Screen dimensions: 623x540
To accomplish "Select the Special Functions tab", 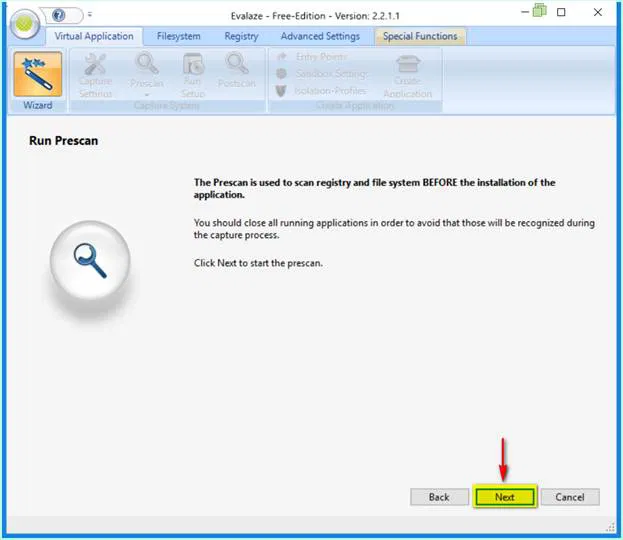I will pos(420,36).
